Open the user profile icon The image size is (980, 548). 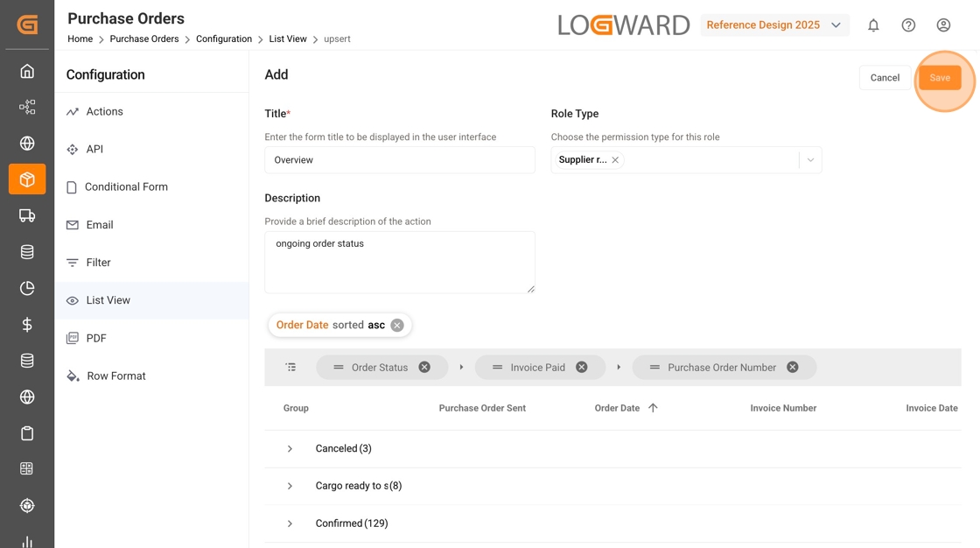point(943,25)
